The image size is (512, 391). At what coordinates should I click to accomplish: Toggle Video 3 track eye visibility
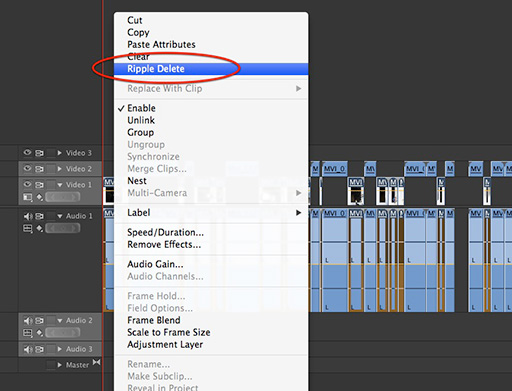[27, 152]
